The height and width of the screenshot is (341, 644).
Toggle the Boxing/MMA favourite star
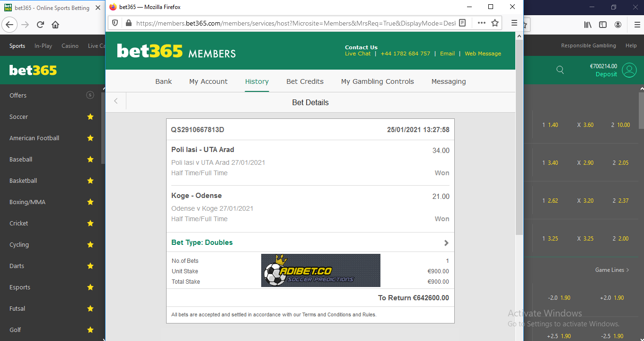pyautogui.click(x=90, y=202)
